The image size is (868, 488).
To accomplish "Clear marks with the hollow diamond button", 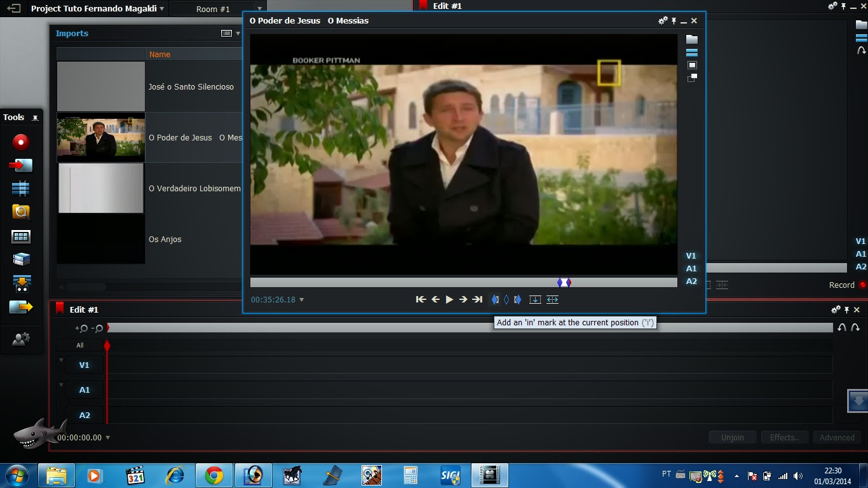I will (506, 299).
